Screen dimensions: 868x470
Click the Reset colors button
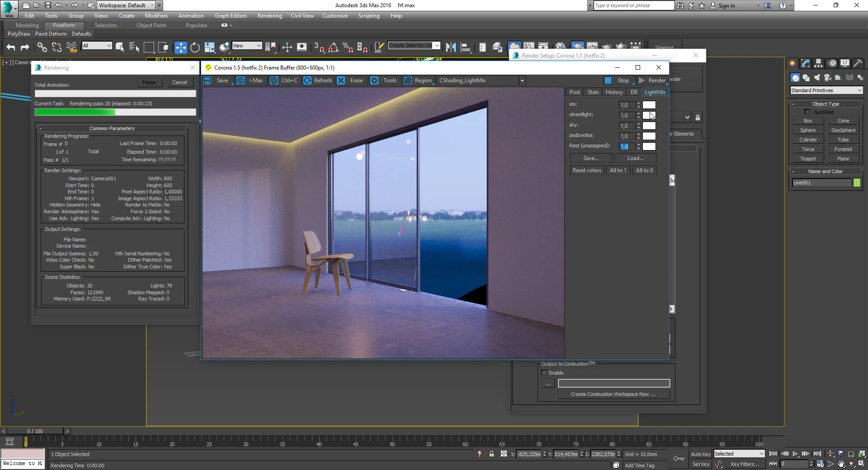(x=587, y=170)
